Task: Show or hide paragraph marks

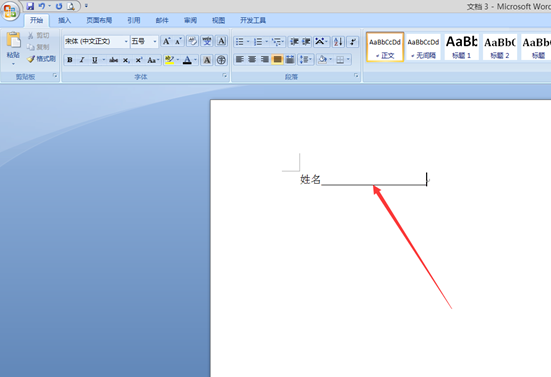Action: [352, 42]
